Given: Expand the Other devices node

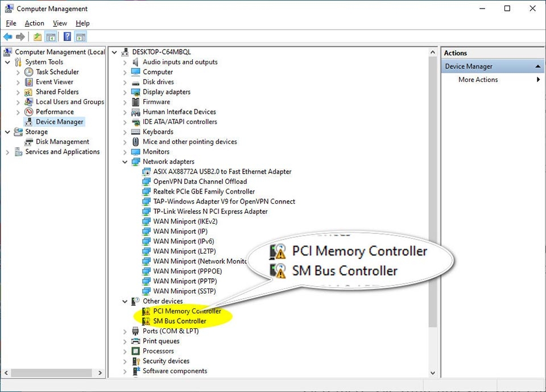Looking at the screenshot, I should pyautogui.click(x=125, y=301).
